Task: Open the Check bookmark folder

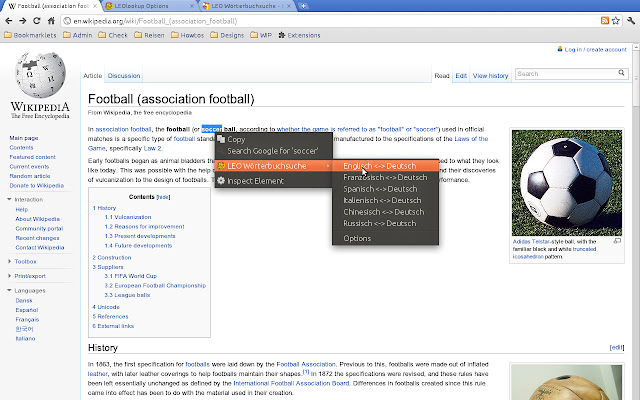Action: point(113,35)
